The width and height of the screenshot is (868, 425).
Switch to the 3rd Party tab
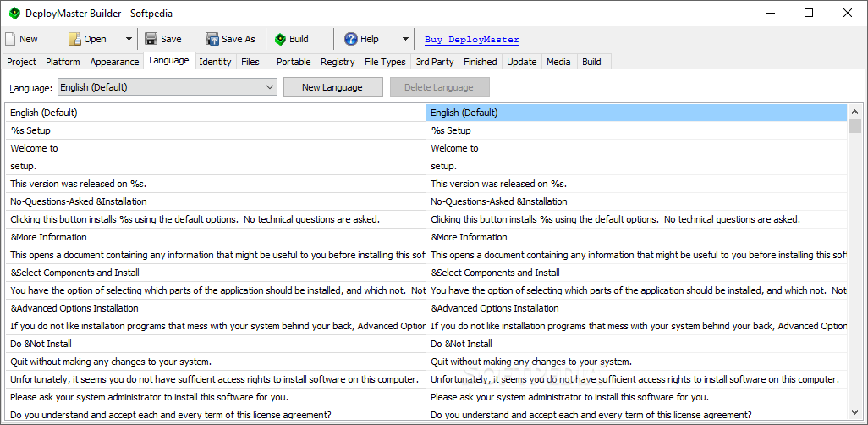point(435,62)
